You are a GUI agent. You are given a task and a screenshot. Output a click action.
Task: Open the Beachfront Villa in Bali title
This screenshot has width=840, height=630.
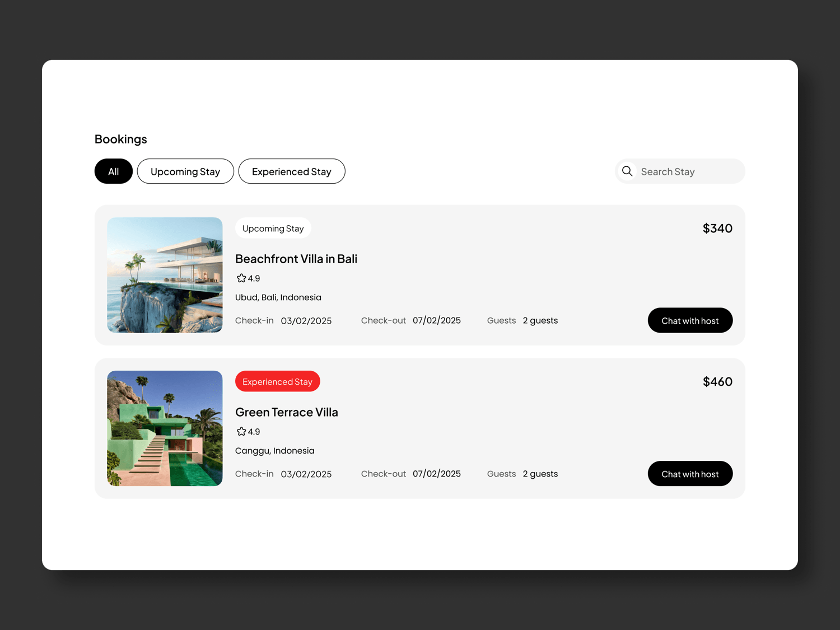click(296, 259)
